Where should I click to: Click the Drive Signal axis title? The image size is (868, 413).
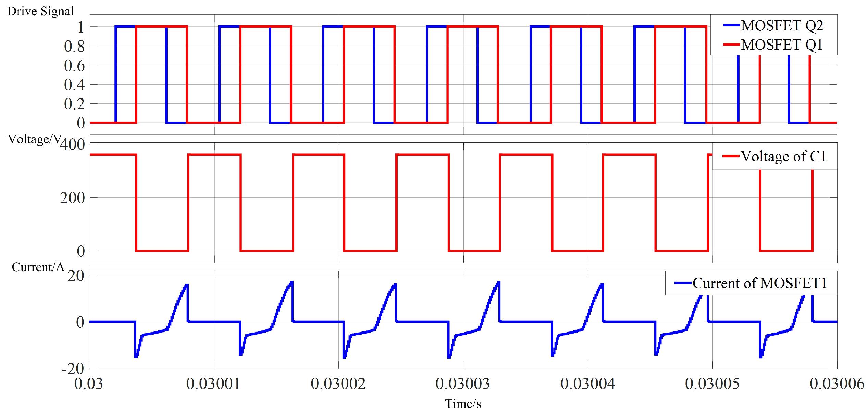coord(40,11)
